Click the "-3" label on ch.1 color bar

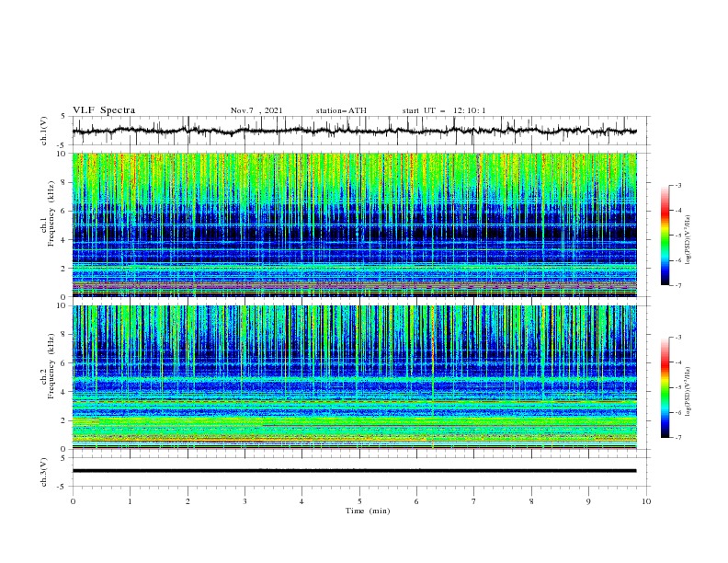[677, 185]
